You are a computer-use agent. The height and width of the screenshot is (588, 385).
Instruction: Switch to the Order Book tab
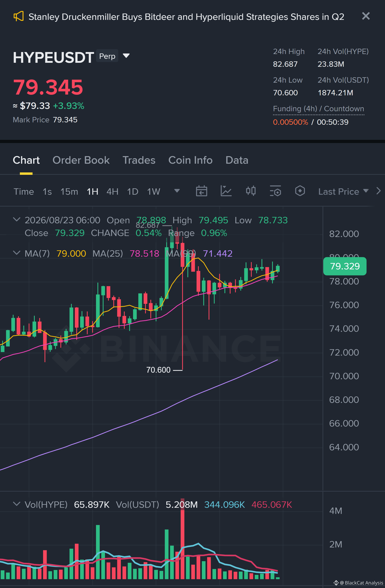[x=81, y=160]
